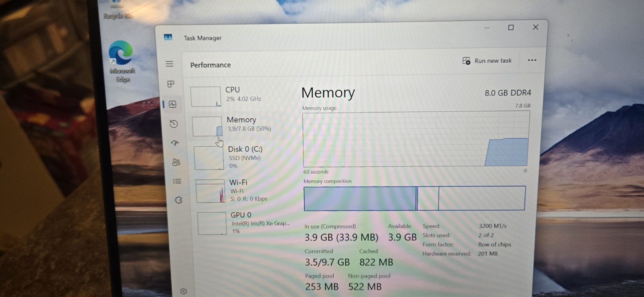Open the Details list icon

[x=177, y=181]
